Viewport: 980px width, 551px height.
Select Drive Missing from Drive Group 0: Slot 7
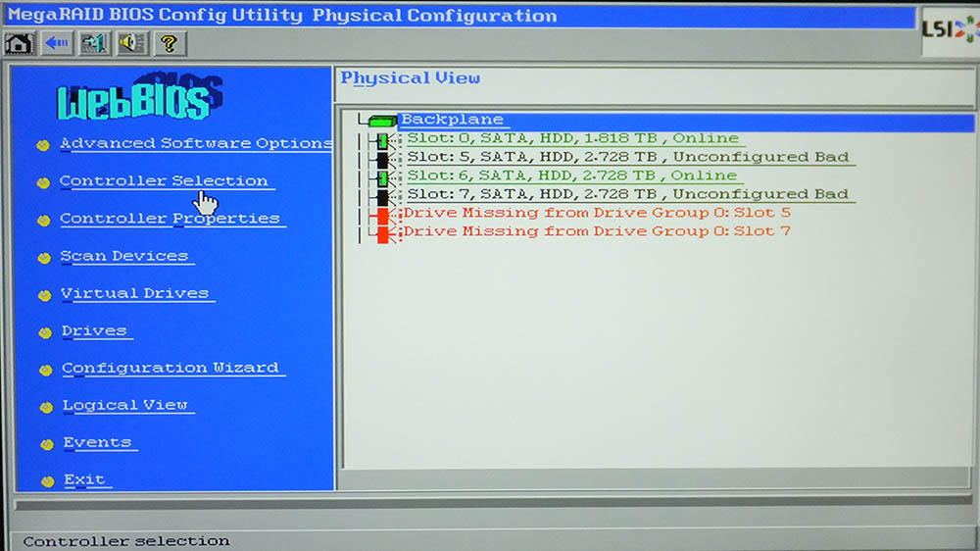pyautogui.click(x=596, y=231)
